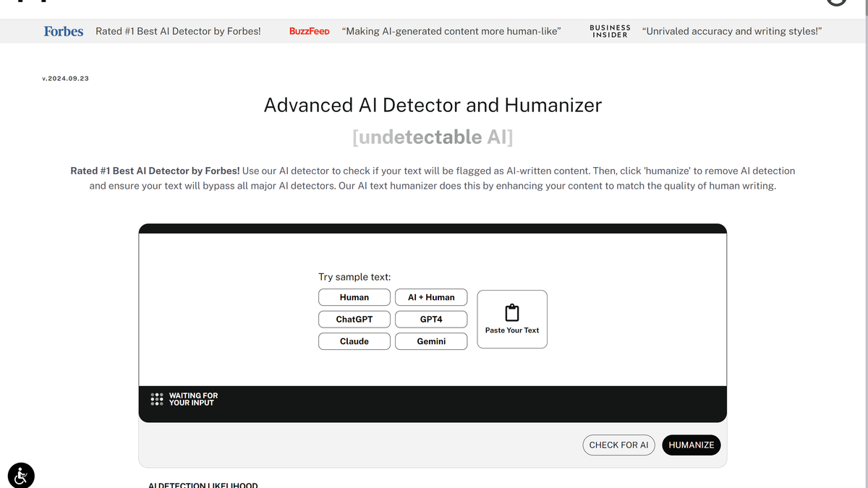
Task: Load the Gemini sample text
Action: coord(431,341)
